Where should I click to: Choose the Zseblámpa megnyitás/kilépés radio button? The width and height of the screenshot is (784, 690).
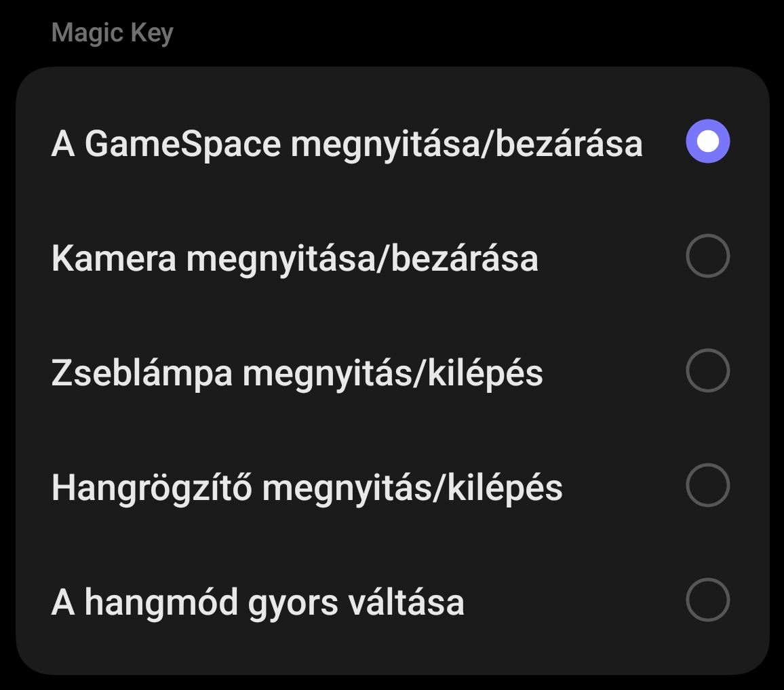pyautogui.click(x=707, y=371)
